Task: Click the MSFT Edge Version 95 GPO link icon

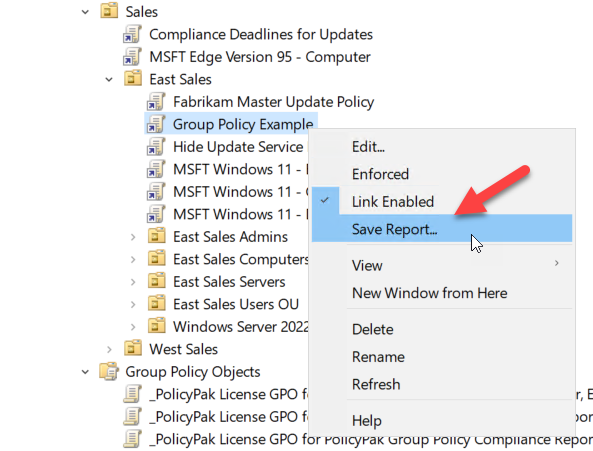Action: (132, 57)
